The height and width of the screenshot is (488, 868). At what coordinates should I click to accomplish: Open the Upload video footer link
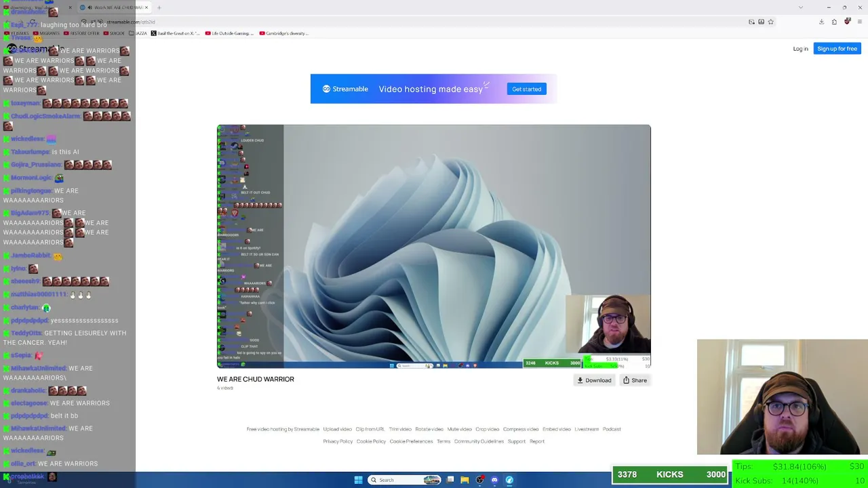(x=337, y=429)
